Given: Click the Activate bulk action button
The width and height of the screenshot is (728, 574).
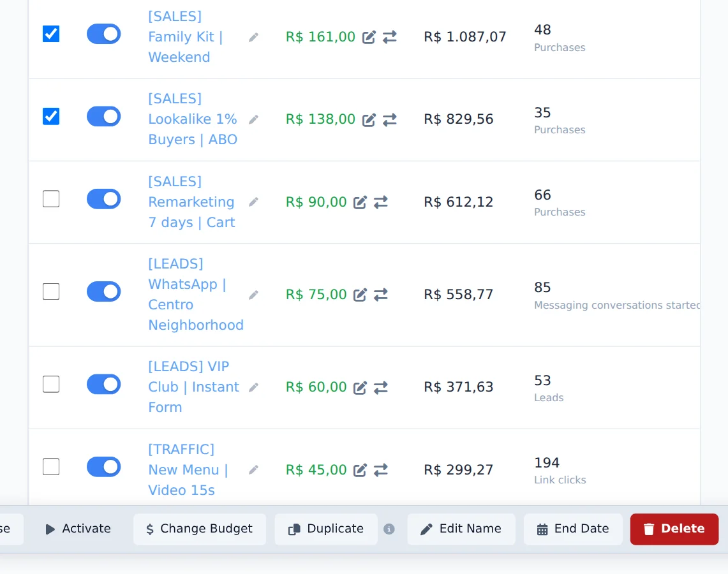Looking at the screenshot, I should tap(78, 529).
